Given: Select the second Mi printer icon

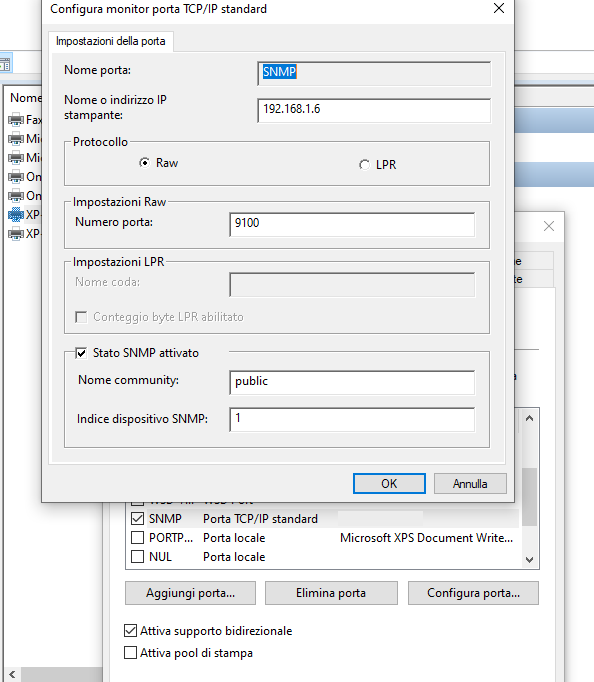Looking at the screenshot, I should click(x=16, y=157).
